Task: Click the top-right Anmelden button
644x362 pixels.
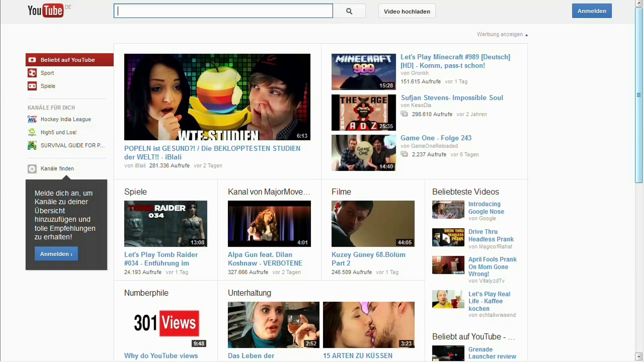Action: (x=591, y=11)
